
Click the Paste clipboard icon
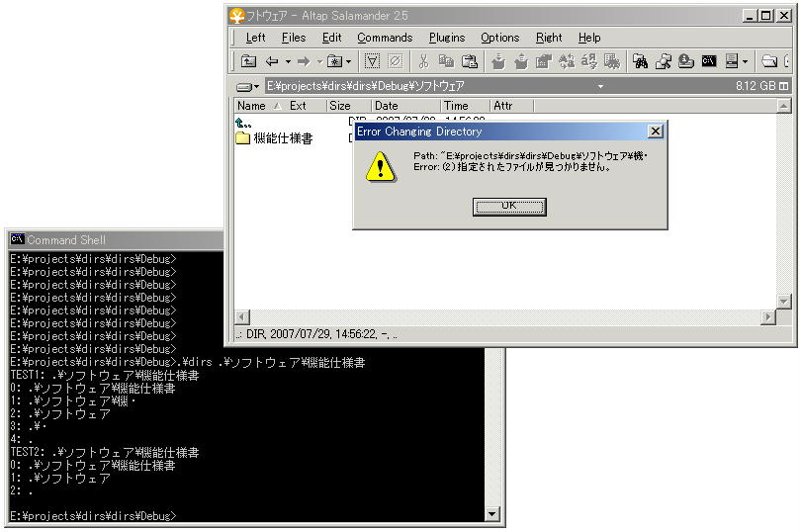pos(470,62)
